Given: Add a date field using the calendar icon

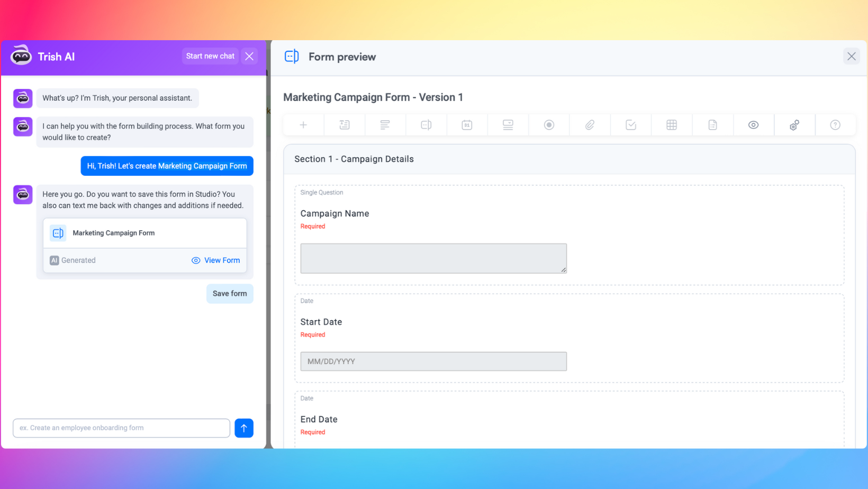Looking at the screenshot, I should click(467, 125).
